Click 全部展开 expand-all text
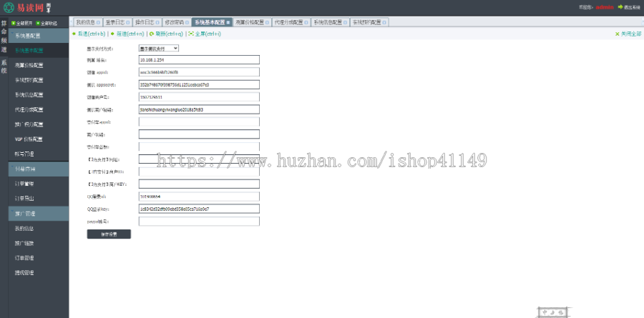Image resolution: width=644 pixels, height=318 pixels. 24,24
